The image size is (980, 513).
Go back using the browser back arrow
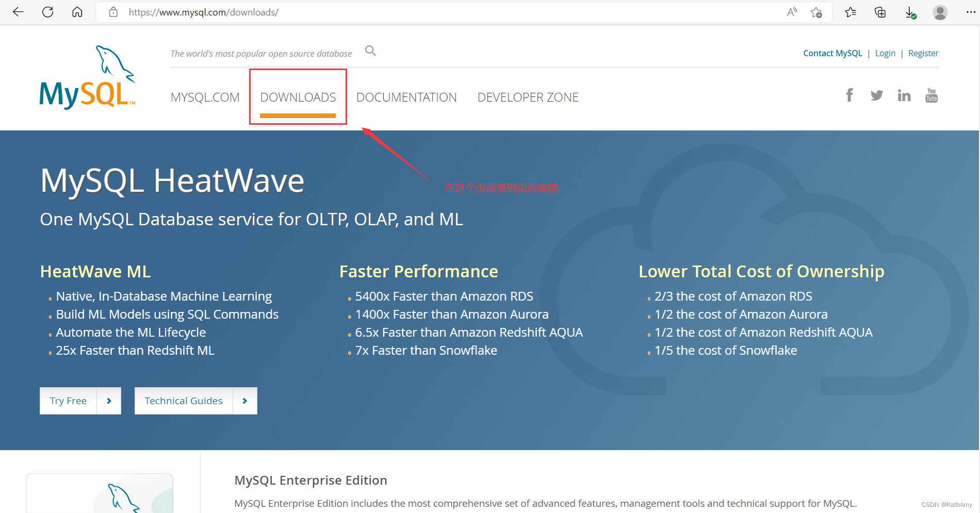pos(18,12)
